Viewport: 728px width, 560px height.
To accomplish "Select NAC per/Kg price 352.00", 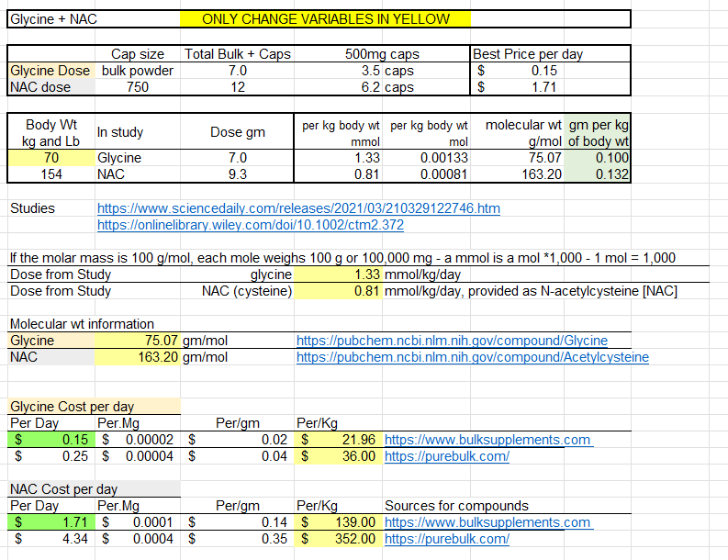I will click(x=339, y=539).
